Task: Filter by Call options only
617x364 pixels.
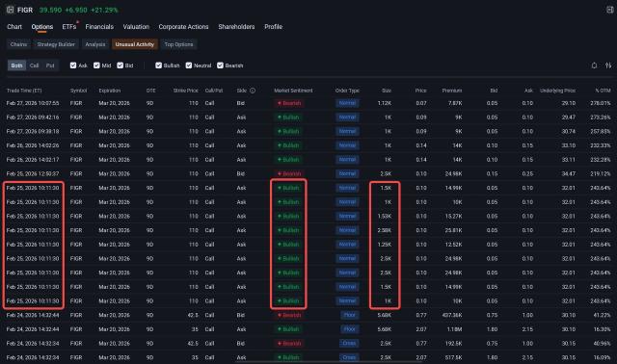Action: click(35, 65)
